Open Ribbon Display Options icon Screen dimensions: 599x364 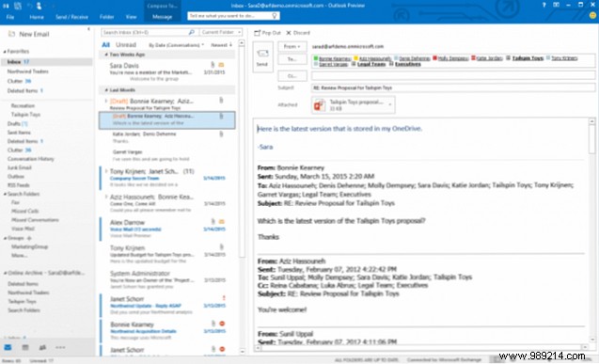(x=557, y=5)
